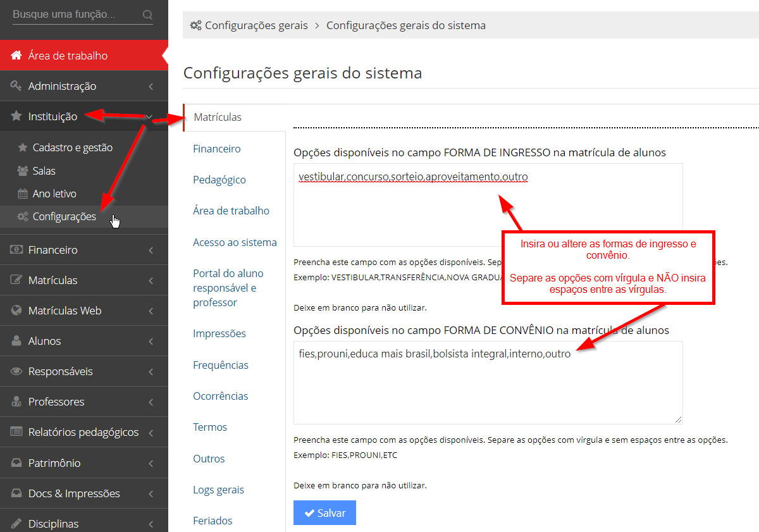Click the search magnifier icon in sidebar

point(147,15)
